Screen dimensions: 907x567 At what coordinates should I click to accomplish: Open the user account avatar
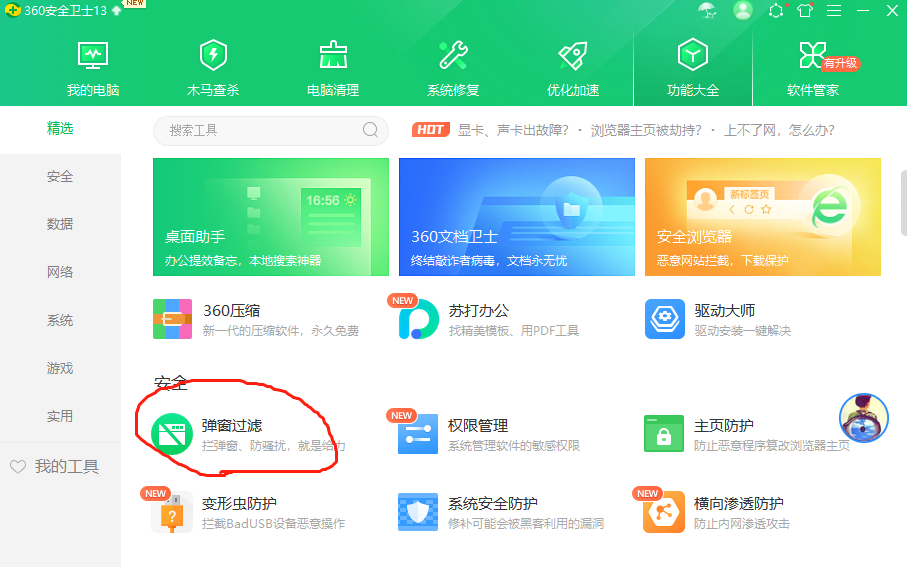pos(742,11)
